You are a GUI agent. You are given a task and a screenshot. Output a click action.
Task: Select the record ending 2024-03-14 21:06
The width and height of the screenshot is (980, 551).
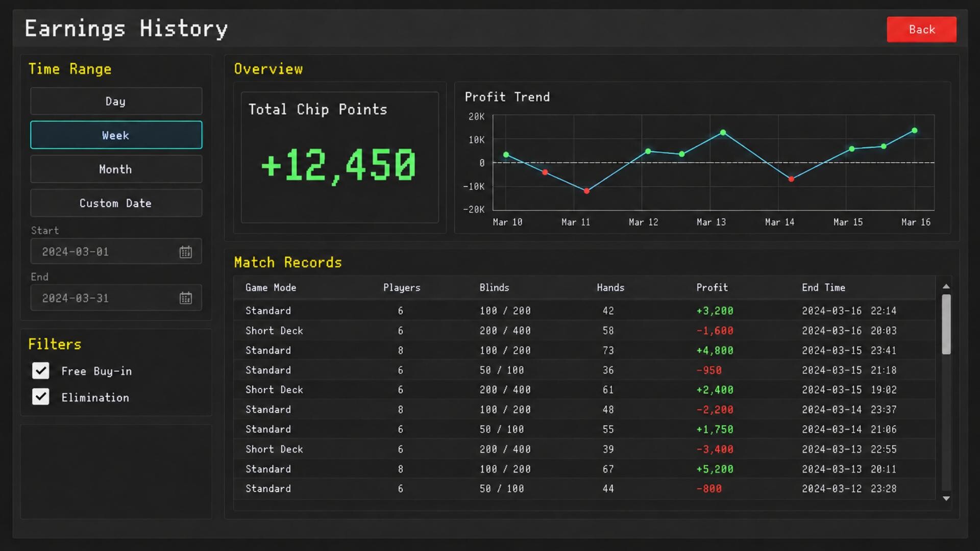pyautogui.click(x=584, y=430)
